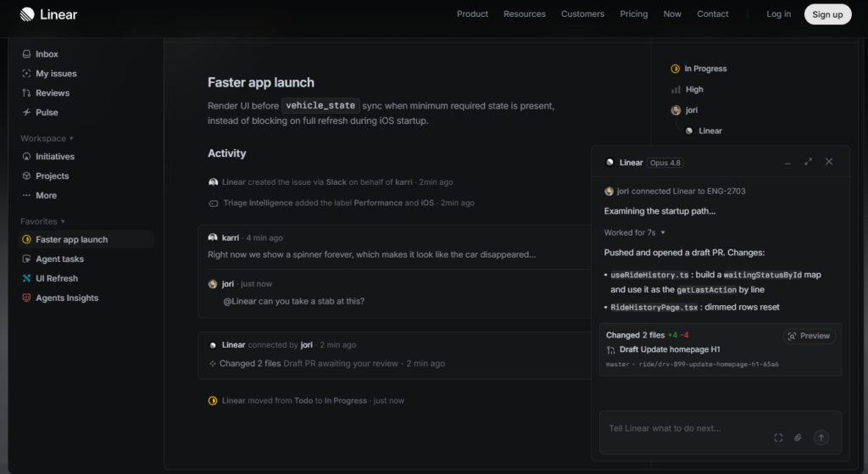Click the attachment paperclip icon in chat
The image size is (868, 474).
[x=798, y=438]
